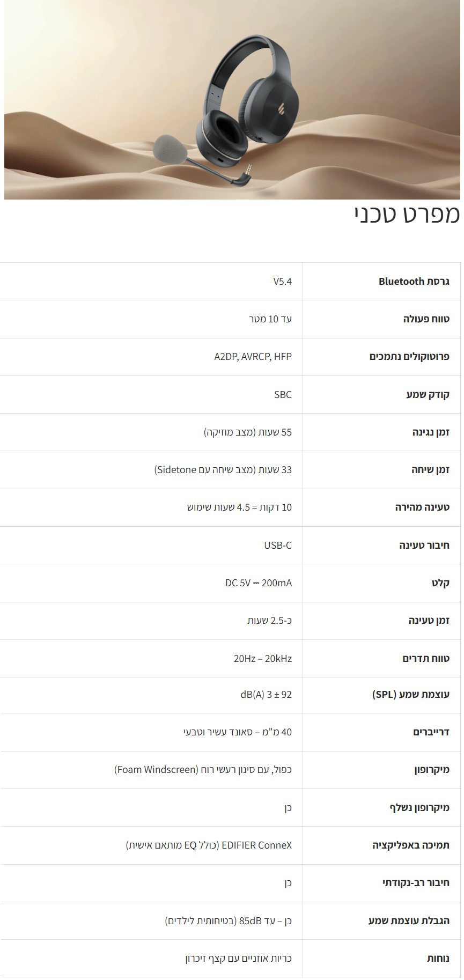Click the Foam Windscreen microphone value
The image size is (464, 980).
pos(203,770)
